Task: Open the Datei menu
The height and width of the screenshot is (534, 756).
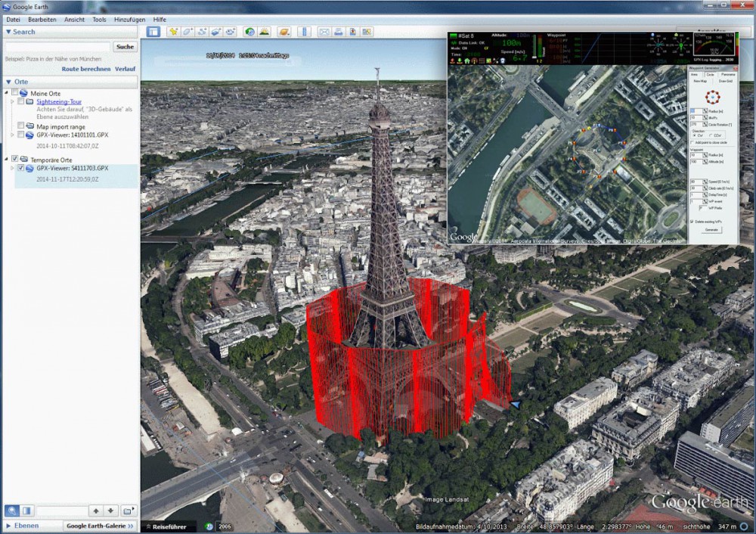Action: pos(13,20)
